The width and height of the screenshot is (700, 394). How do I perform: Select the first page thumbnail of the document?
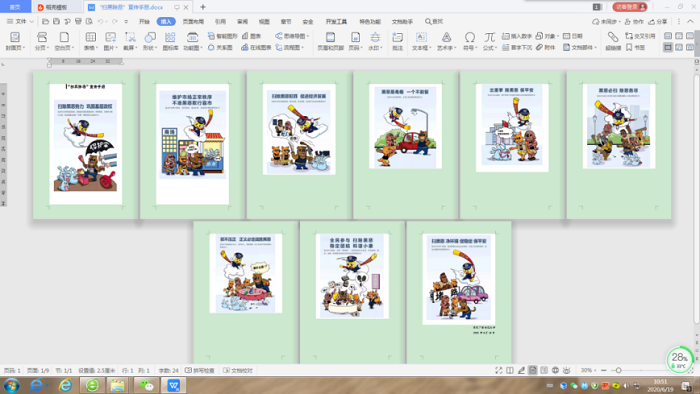pyautogui.click(x=85, y=145)
